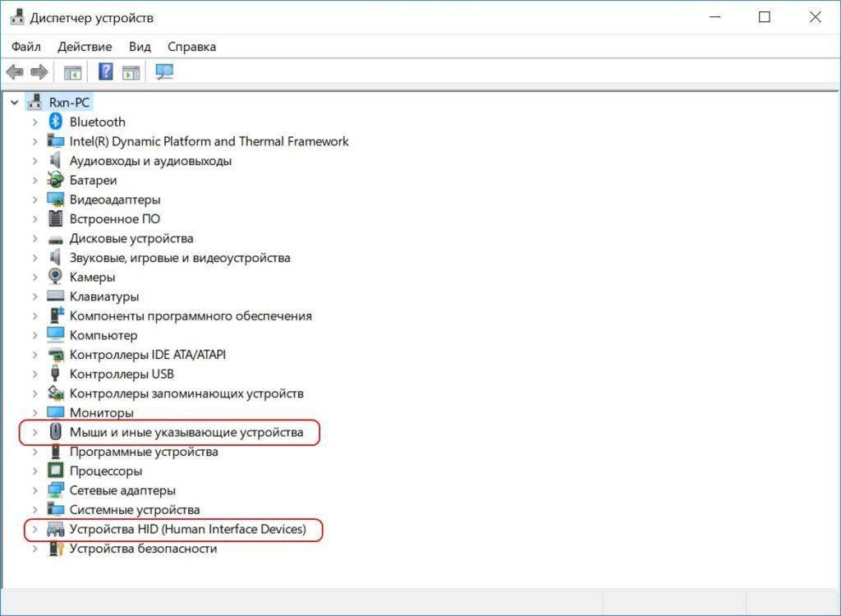Expand the Устройства HID node
The height and width of the screenshot is (616, 841).
pos(34,529)
